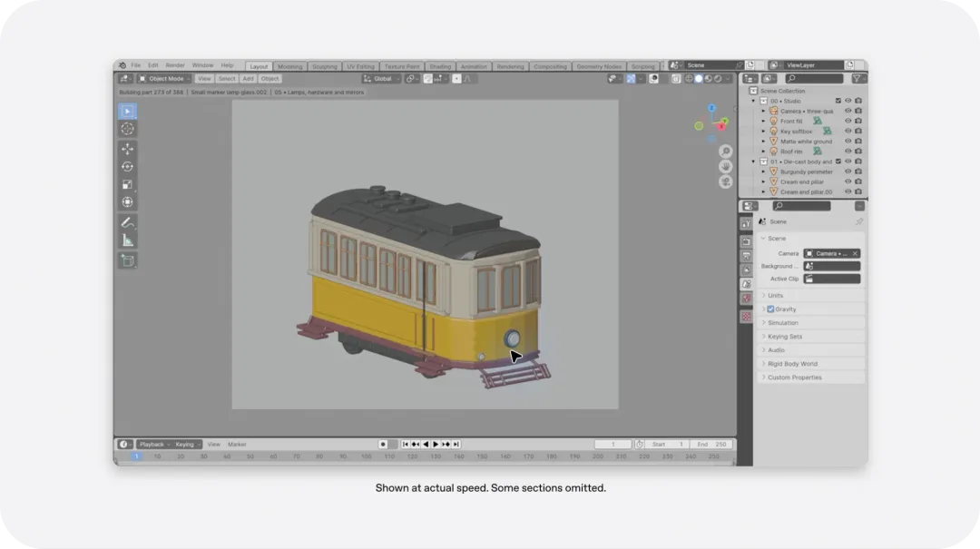The image size is (980, 549).
Task: Click the Add button in viewport header
Action: click(x=248, y=79)
